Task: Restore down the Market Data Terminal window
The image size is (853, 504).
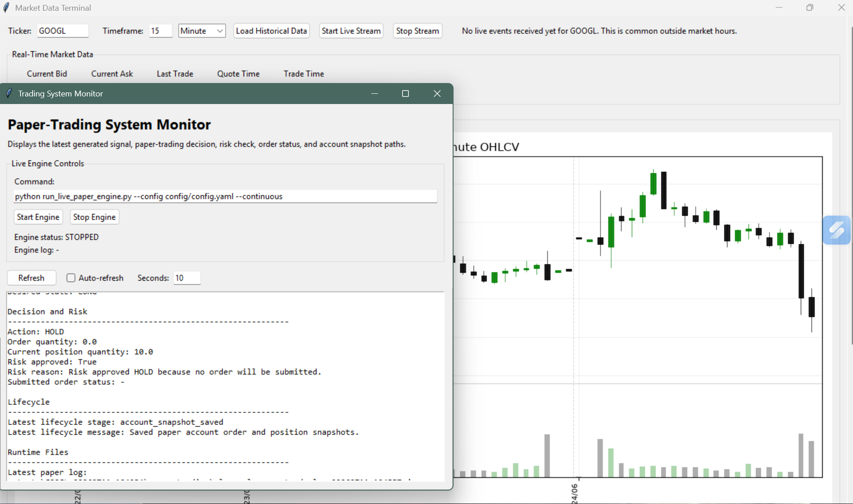Action: (x=810, y=8)
